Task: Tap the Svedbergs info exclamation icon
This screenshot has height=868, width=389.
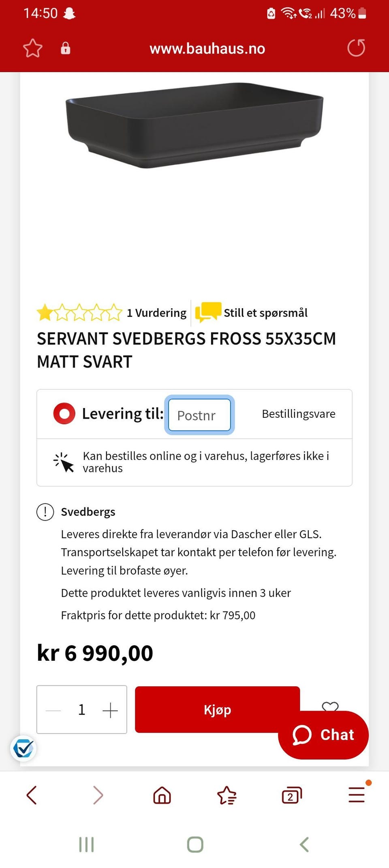Action: 45,512
